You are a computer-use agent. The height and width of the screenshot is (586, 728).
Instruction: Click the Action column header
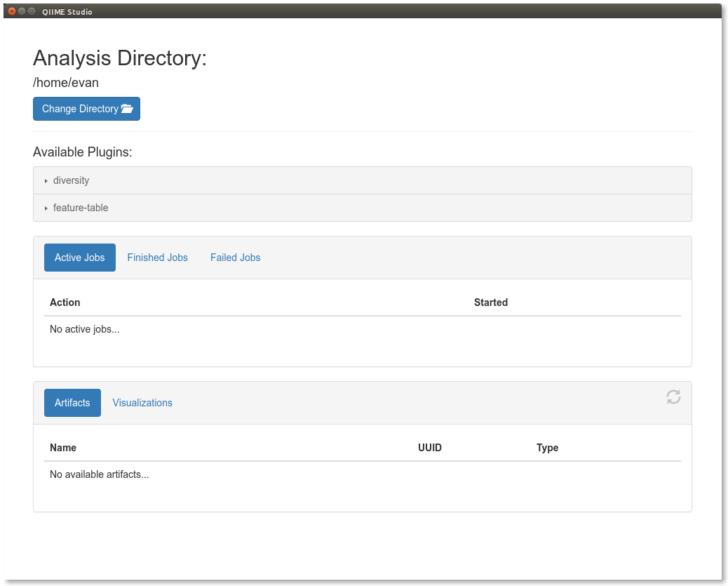click(65, 302)
